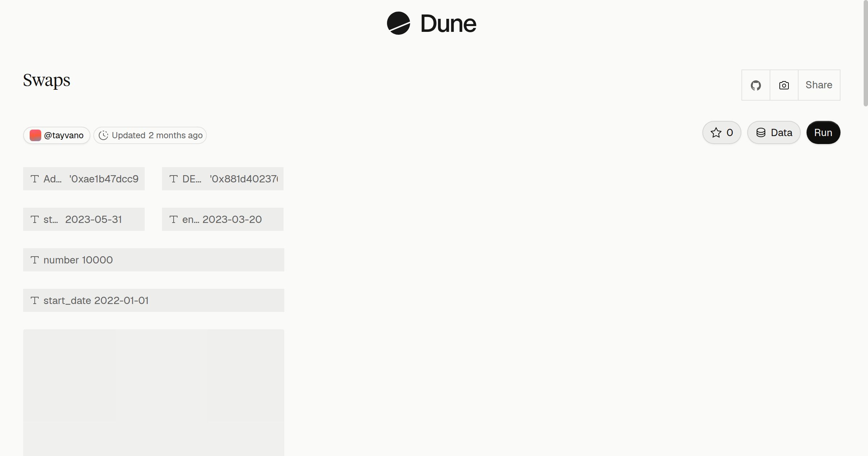Screen dimensions: 868x456
Task: Click the text-type icon of the start_date parameter
Action: [x=35, y=300]
